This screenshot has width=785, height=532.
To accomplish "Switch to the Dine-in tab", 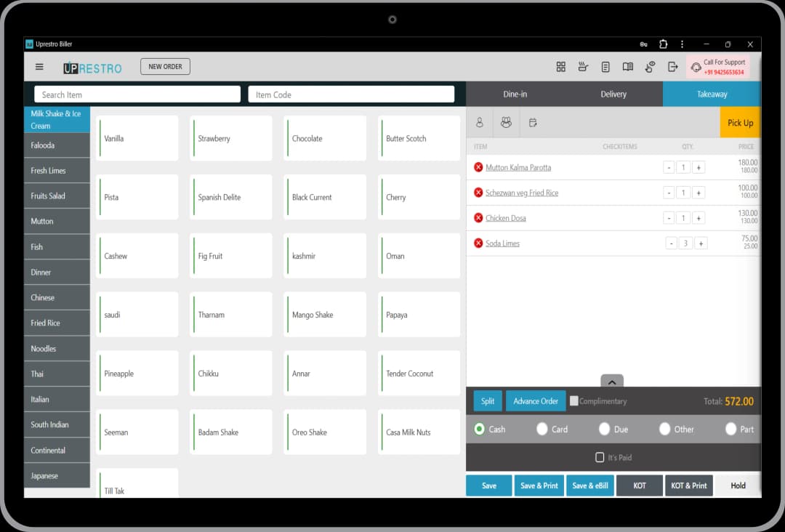I will pos(515,94).
